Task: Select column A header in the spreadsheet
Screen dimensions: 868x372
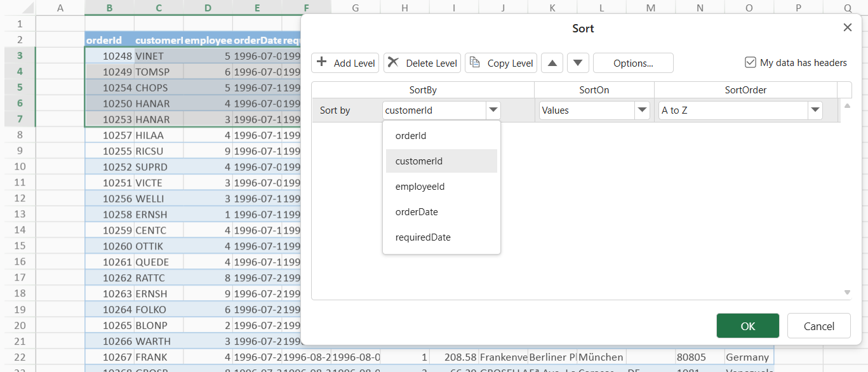Action: click(x=60, y=8)
